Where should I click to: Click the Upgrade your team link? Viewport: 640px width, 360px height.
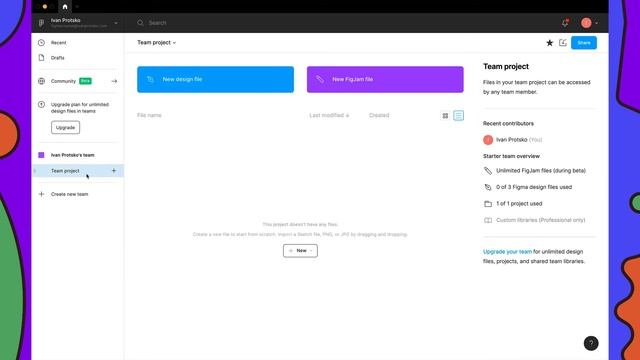coord(507,252)
